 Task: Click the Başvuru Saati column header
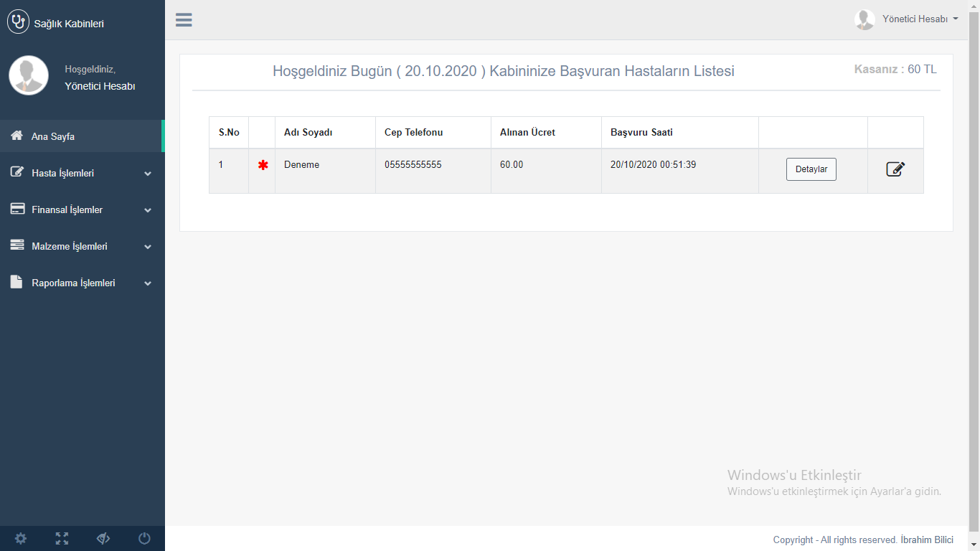pyautogui.click(x=641, y=133)
